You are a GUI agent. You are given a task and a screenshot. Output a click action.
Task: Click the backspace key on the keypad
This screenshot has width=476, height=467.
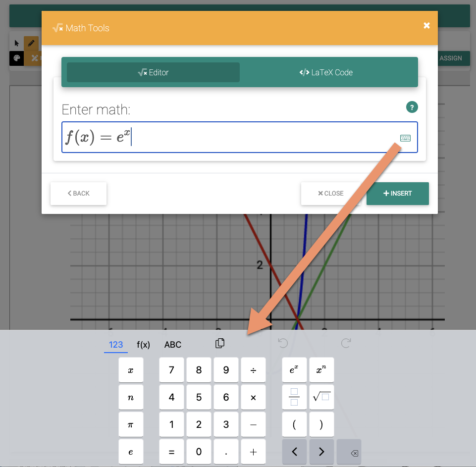(349, 452)
